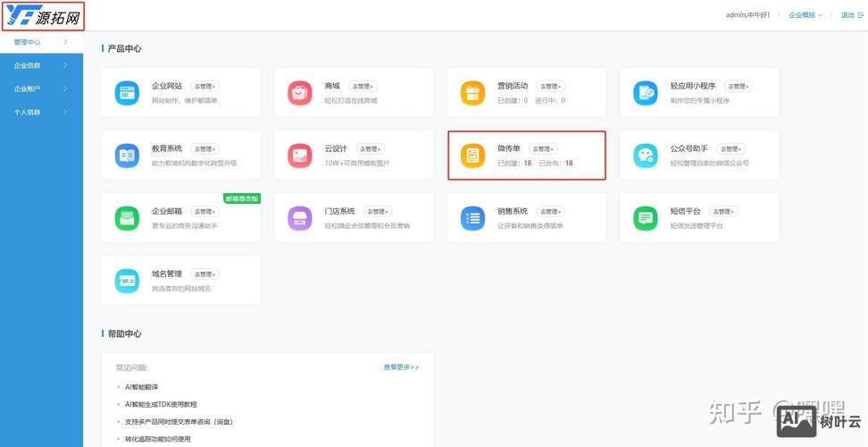
Task: Open 转化追踪功能如何使用 help article
Action: [157, 439]
